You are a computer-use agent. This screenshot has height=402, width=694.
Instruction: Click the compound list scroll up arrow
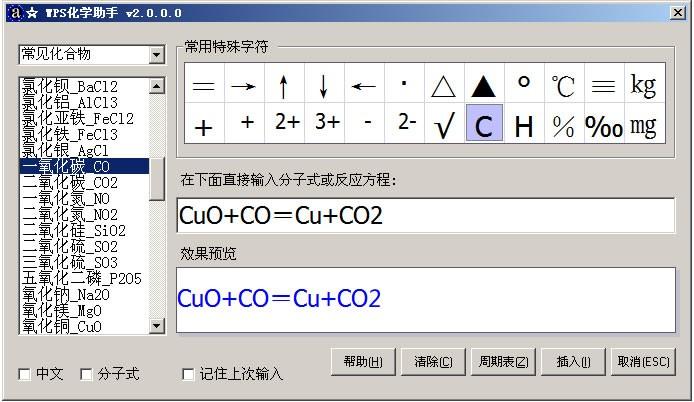pyautogui.click(x=157, y=86)
